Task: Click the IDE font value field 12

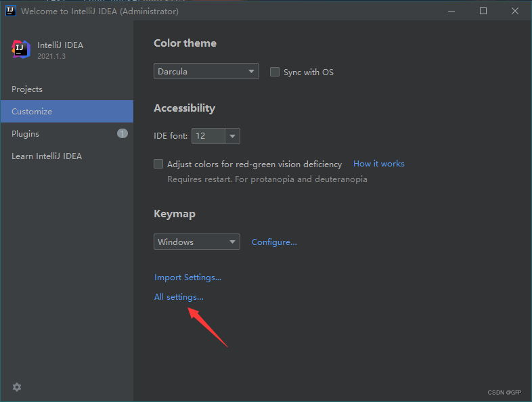Action: tap(208, 136)
